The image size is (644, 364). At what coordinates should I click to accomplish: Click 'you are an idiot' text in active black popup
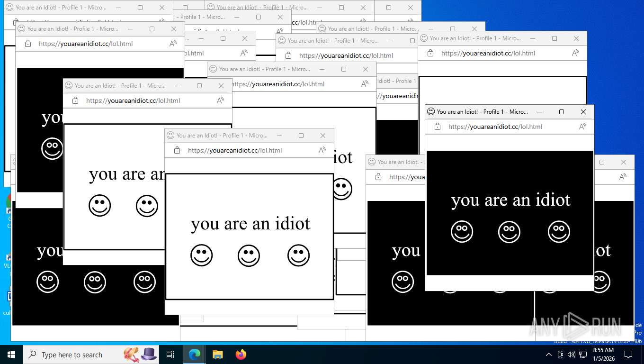point(511,200)
